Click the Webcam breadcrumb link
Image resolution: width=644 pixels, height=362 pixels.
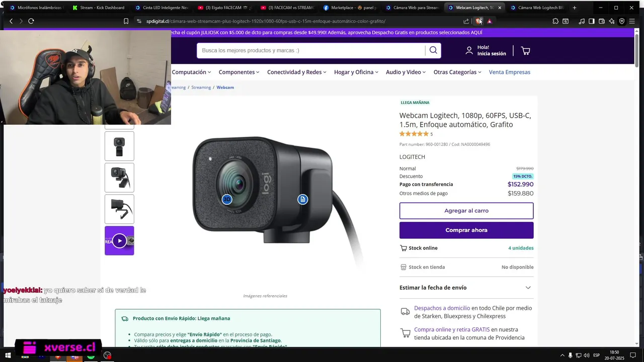[225, 87]
